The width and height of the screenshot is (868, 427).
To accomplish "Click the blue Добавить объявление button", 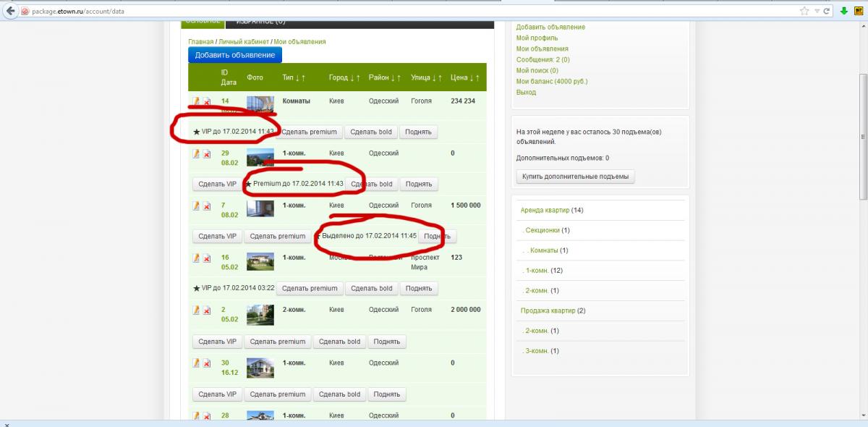I will tap(234, 55).
